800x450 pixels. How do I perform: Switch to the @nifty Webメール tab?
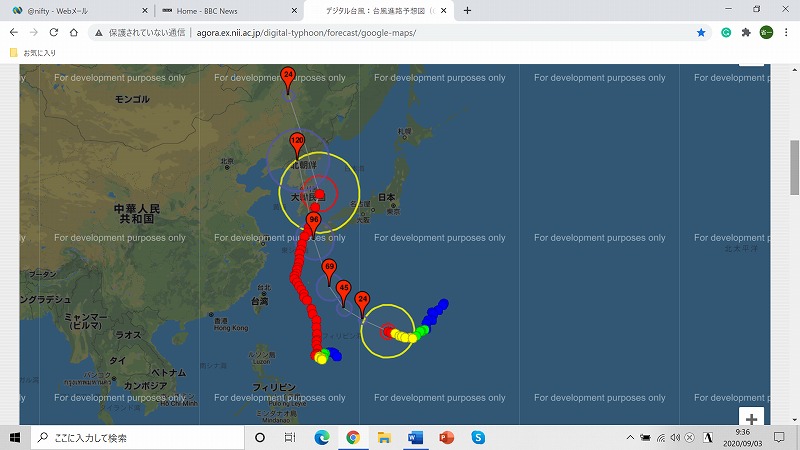click(75, 10)
